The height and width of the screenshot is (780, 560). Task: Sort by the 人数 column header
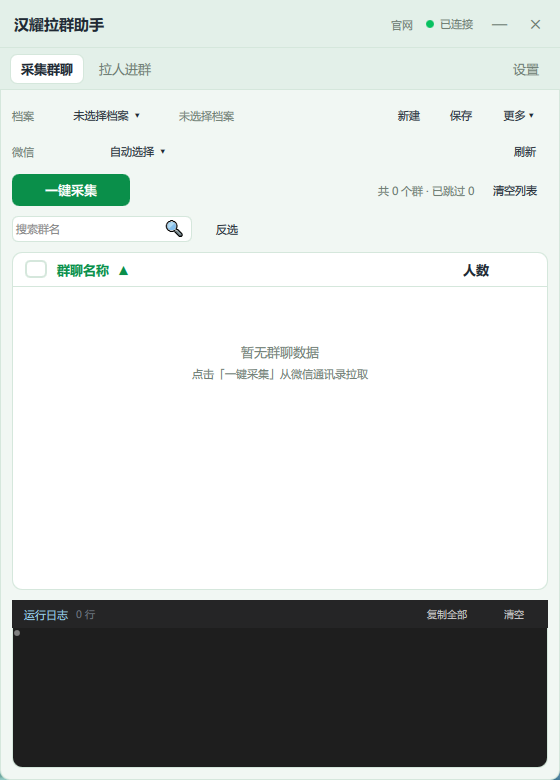(476, 271)
